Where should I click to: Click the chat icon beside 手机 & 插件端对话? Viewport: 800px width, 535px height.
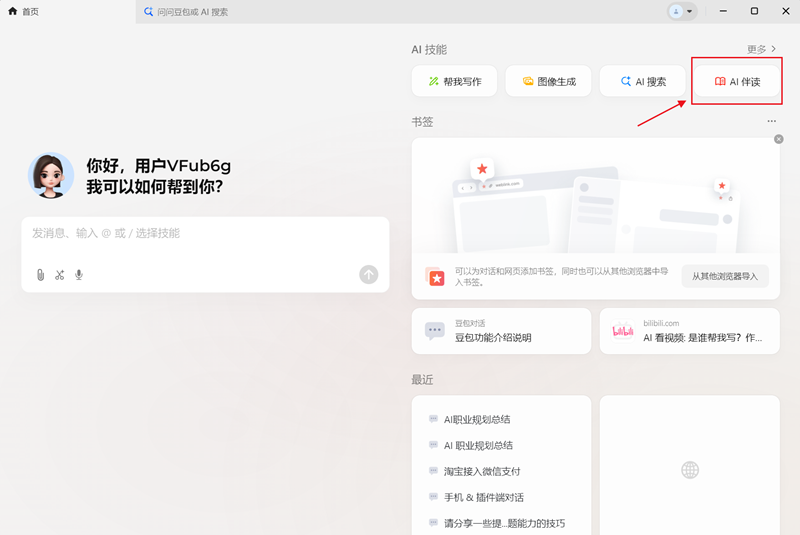pos(433,497)
